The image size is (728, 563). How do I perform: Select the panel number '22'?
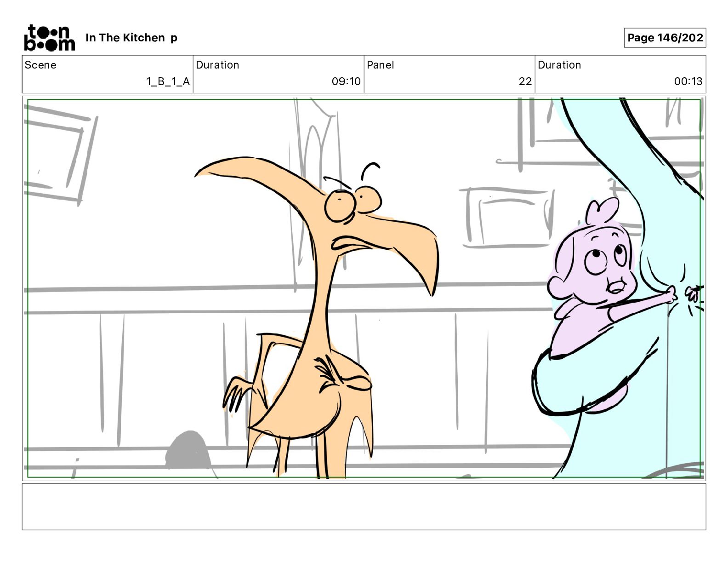[525, 81]
